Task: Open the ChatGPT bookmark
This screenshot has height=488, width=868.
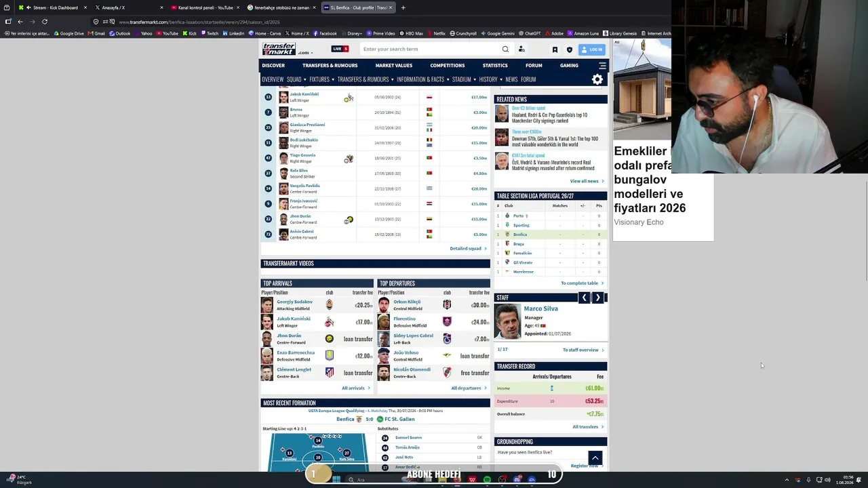Action: [530, 33]
